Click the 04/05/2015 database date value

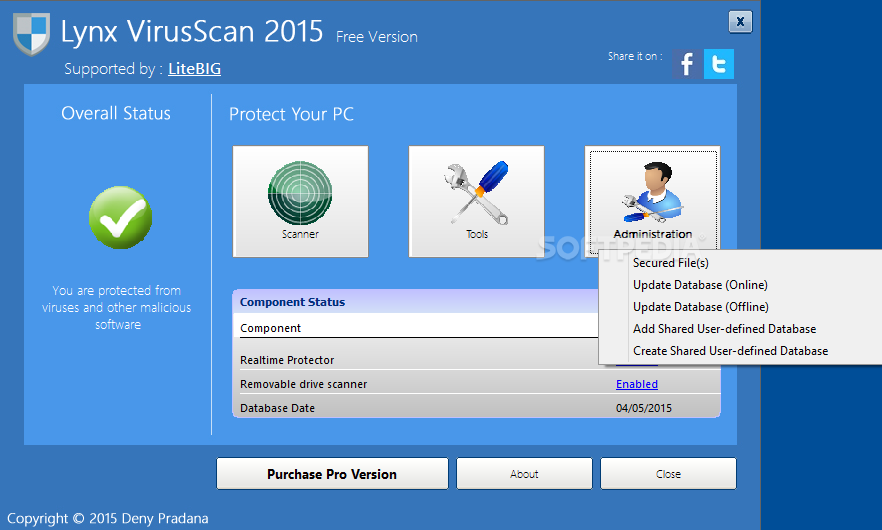click(x=644, y=408)
